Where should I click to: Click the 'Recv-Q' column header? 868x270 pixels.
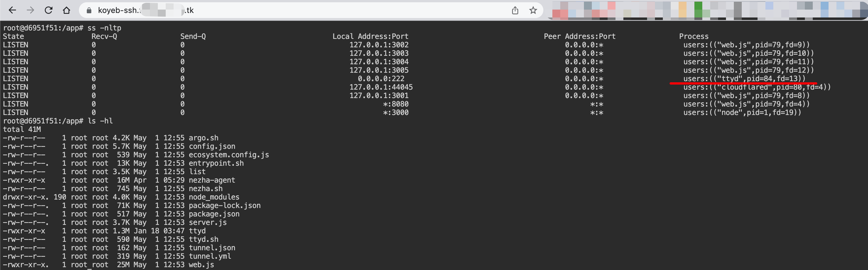[x=104, y=36]
